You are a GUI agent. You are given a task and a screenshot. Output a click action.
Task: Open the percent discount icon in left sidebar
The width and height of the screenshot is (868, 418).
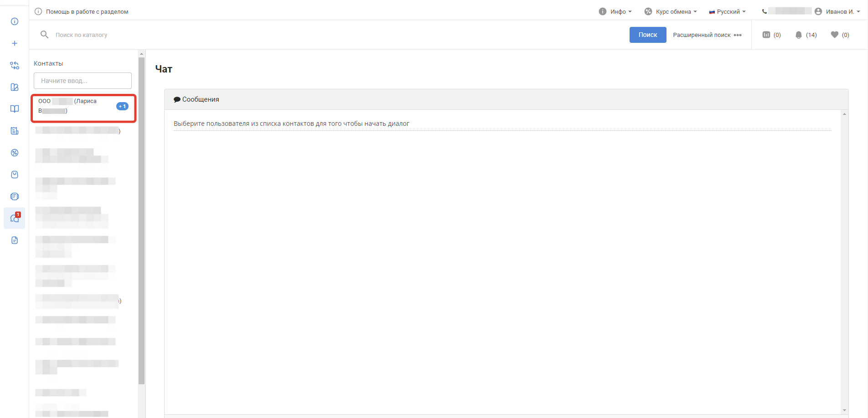(x=15, y=153)
